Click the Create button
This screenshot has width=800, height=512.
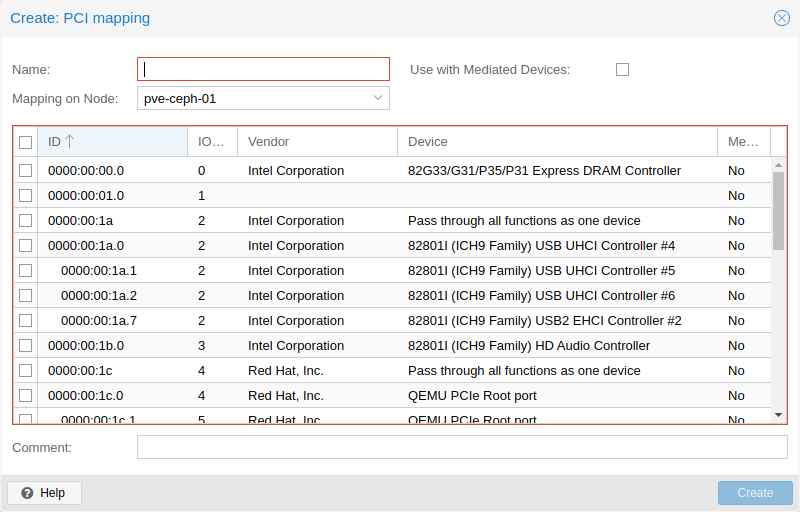coord(755,493)
